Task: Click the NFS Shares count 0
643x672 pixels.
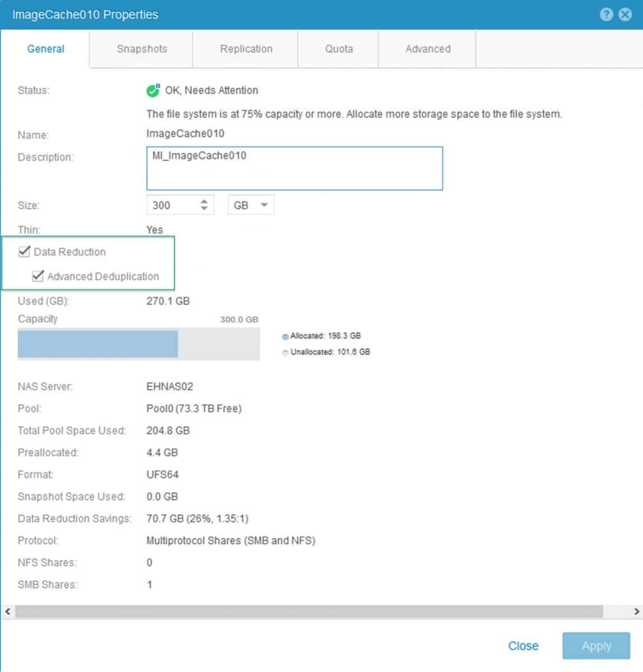Action: 150,563
